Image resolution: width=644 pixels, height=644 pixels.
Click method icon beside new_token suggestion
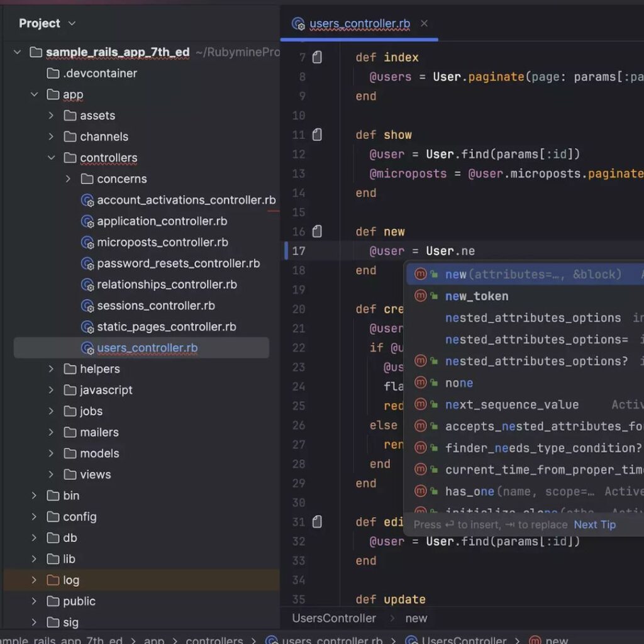[420, 296]
